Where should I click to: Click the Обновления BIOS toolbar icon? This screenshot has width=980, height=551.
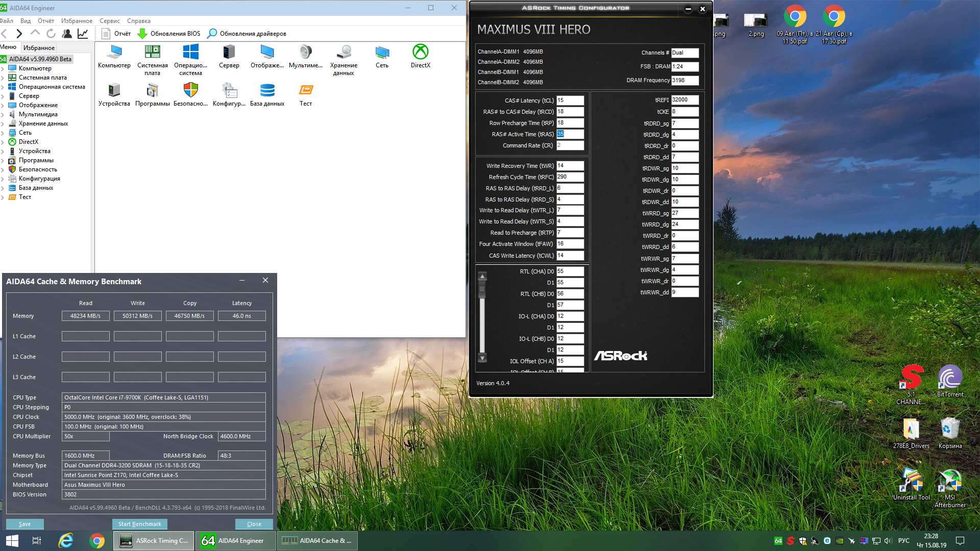coord(143,34)
